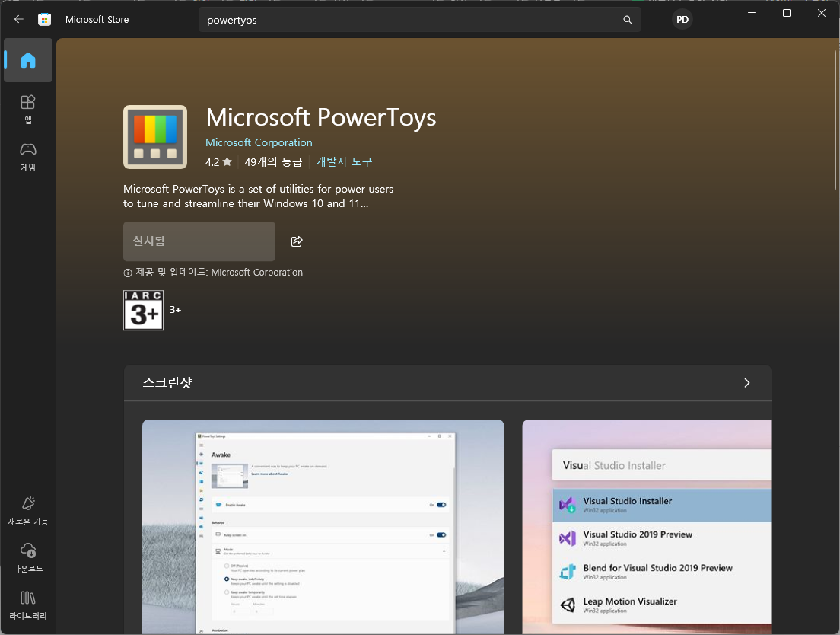Minimize the Microsoft Store window

752,13
